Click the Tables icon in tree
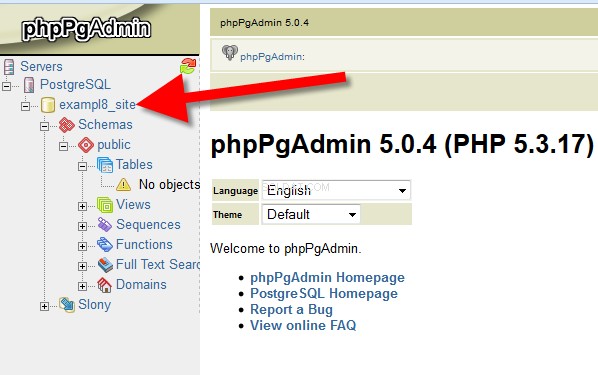The width and height of the screenshot is (598, 375). click(105, 165)
